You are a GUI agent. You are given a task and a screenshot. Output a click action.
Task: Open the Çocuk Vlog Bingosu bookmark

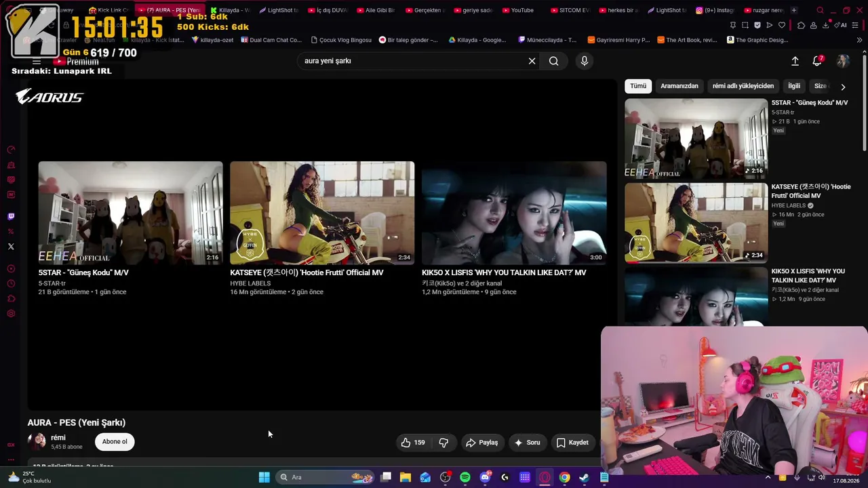point(340,40)
